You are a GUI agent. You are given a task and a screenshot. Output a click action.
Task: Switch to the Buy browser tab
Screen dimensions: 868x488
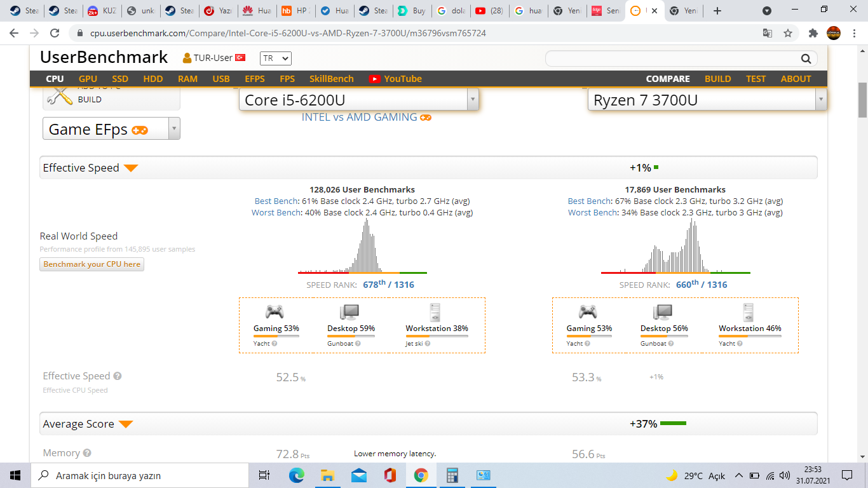pos(412,11)
